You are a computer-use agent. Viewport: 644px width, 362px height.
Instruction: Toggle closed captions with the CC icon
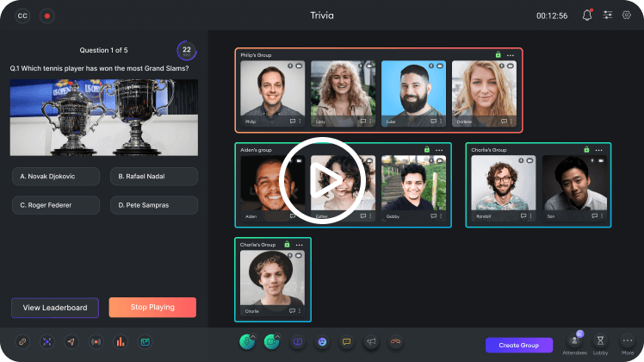click(x=22, y=16)
